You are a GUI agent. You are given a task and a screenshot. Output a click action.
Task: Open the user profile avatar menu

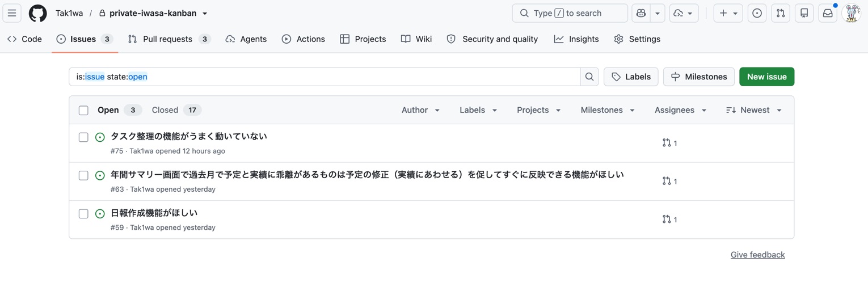pyautogui.click(x=852, y=13)
